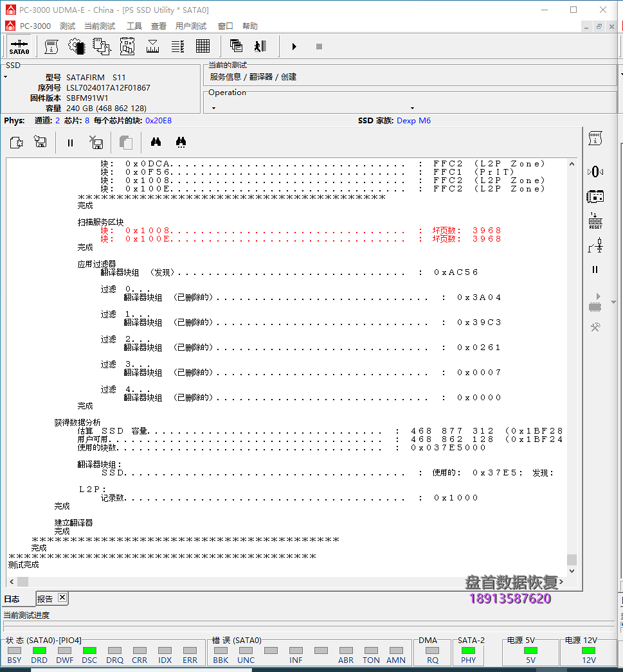Save the log with the floppy icon

pyautogui.click(x=41, y=142)
